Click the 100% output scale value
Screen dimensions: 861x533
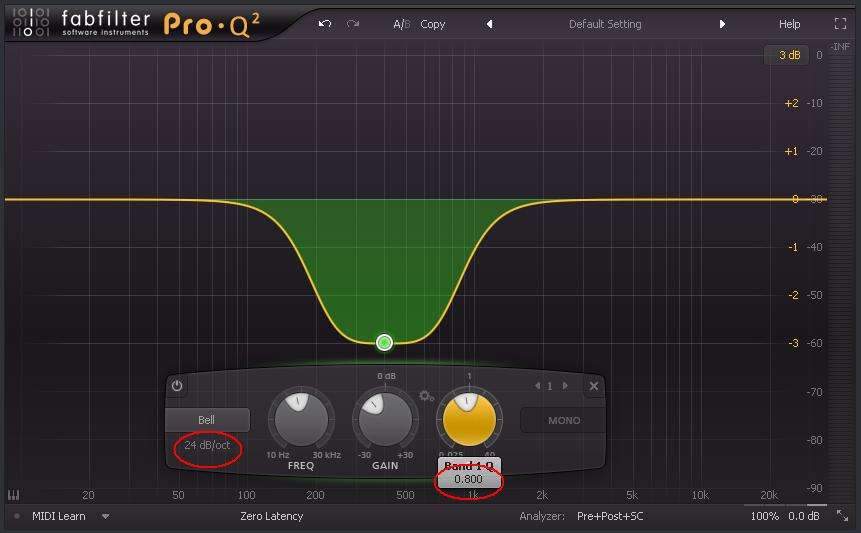pos(764,517)
